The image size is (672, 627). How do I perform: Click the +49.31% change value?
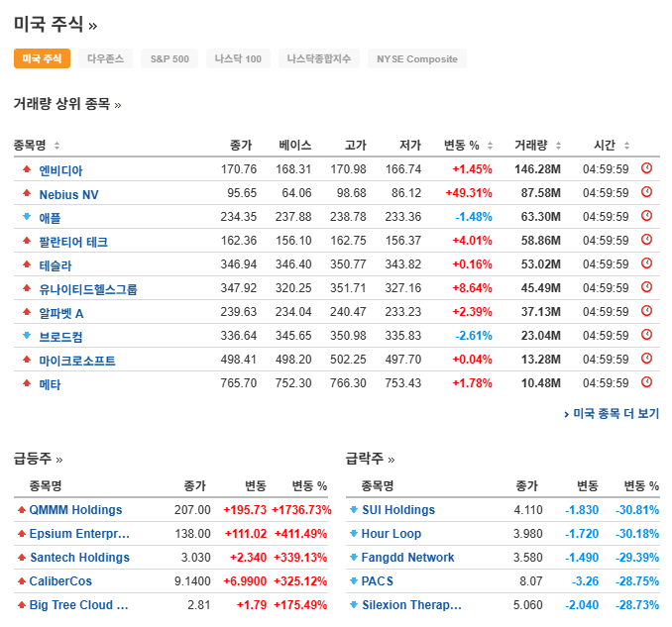pyautogui.click(x=469, y=193)
